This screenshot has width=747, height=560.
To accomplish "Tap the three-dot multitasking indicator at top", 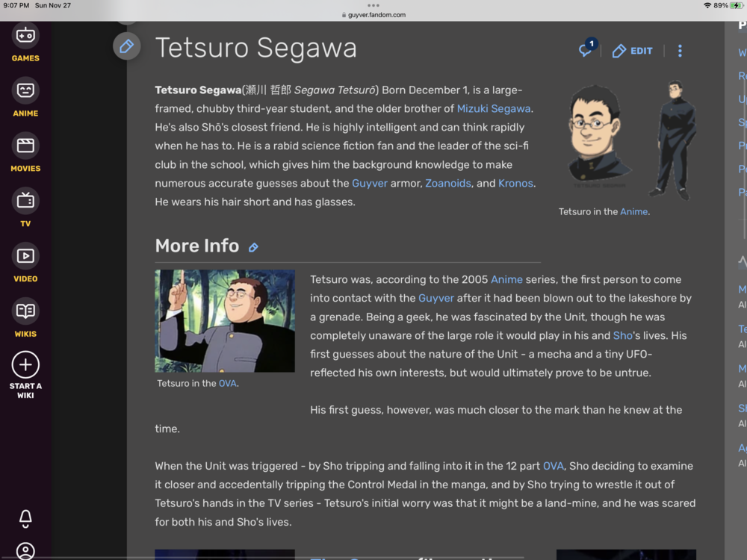I will point(373,5).
